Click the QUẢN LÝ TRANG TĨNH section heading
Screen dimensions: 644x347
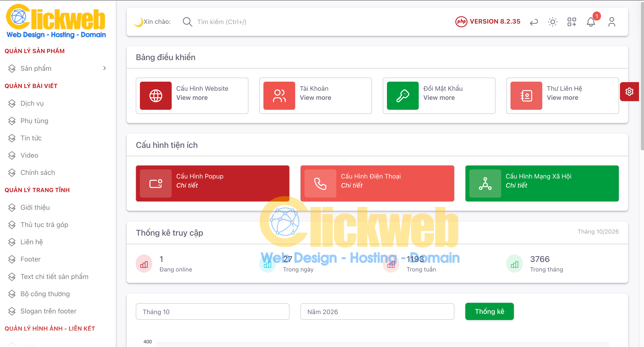point(37,190)
